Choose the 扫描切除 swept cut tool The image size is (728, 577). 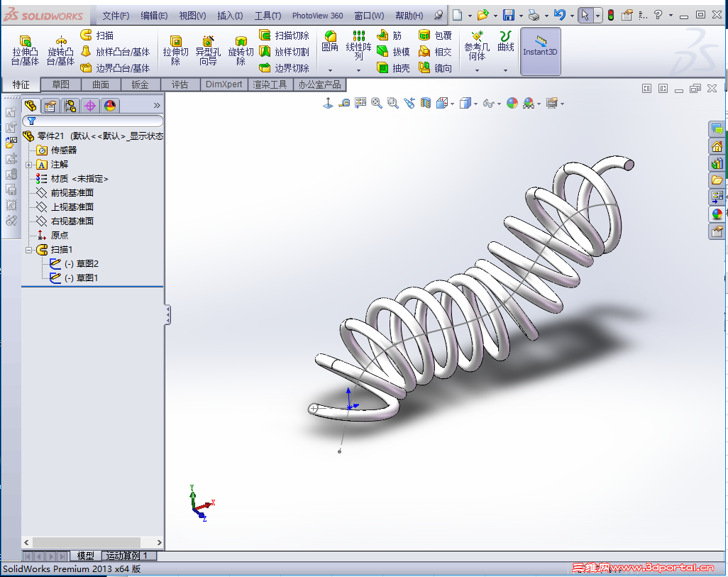[284, 35]
